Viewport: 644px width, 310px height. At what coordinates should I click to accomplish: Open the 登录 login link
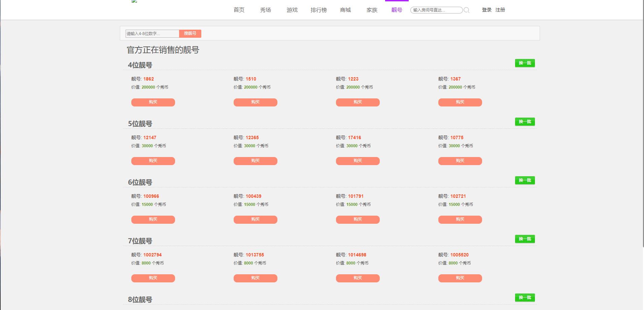(x=487, y=10)
